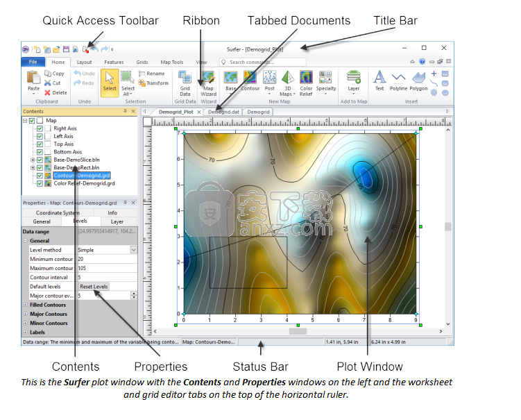Click the Copy button in Clipboard group
Image resolution: width=521 pixels, height=420 pixels.
54,74
